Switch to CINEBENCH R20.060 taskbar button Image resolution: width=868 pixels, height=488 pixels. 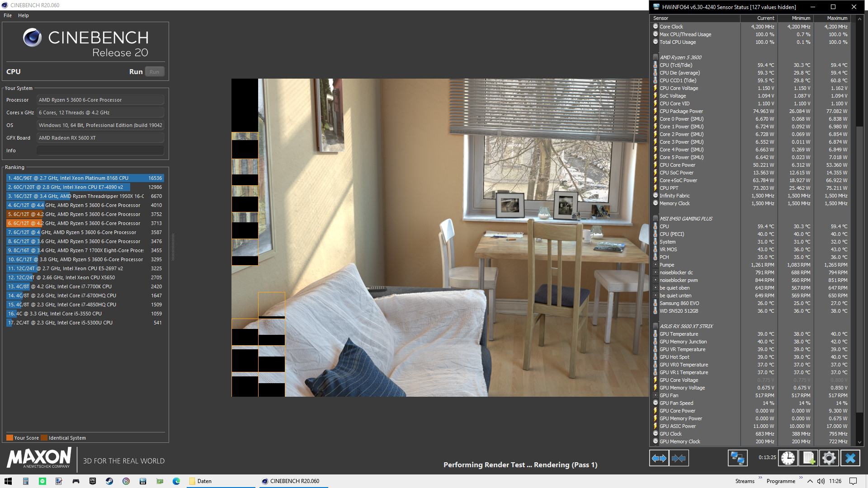(x=294, y=481)
